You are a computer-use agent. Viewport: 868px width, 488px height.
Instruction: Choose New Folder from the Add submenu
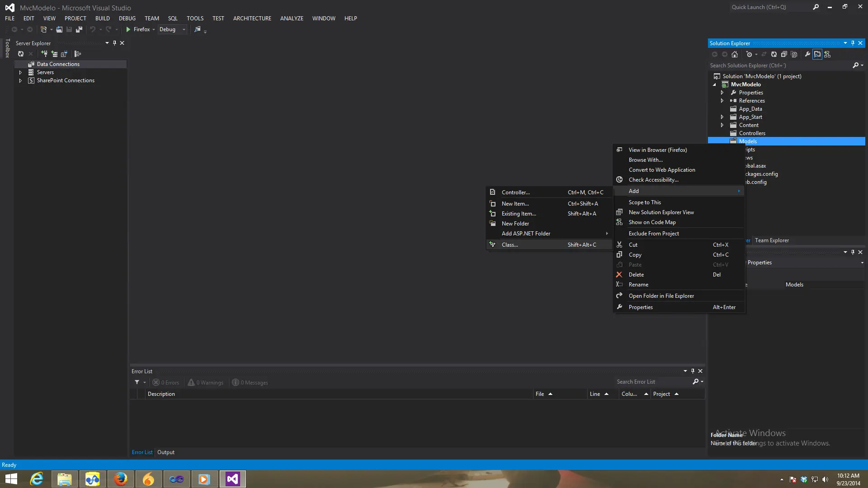click(x=549, y=224)
